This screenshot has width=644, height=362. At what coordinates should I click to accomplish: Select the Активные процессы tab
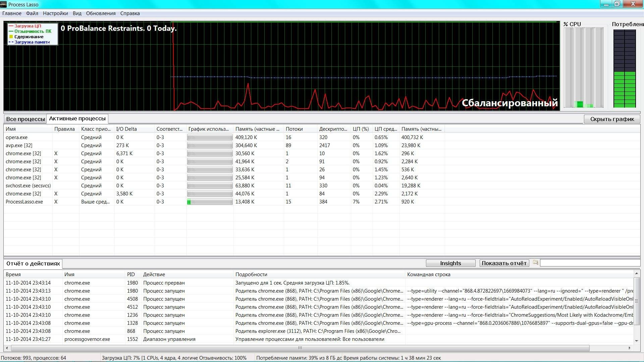point(77,118)
